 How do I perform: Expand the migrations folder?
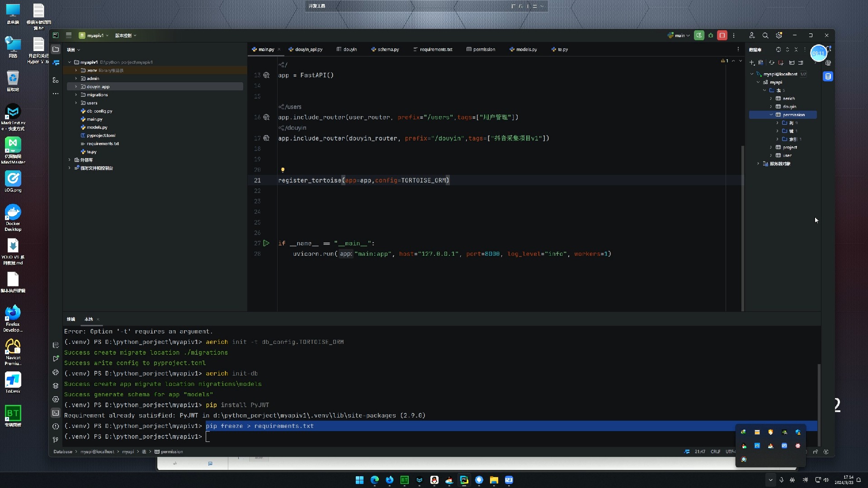(76, 95)
